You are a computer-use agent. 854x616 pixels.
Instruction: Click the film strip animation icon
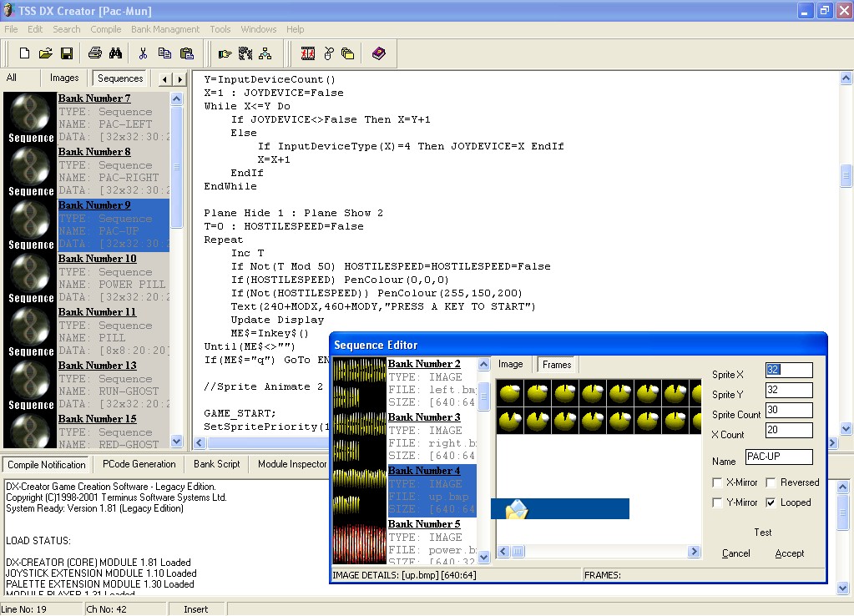[x=308, y=53]
